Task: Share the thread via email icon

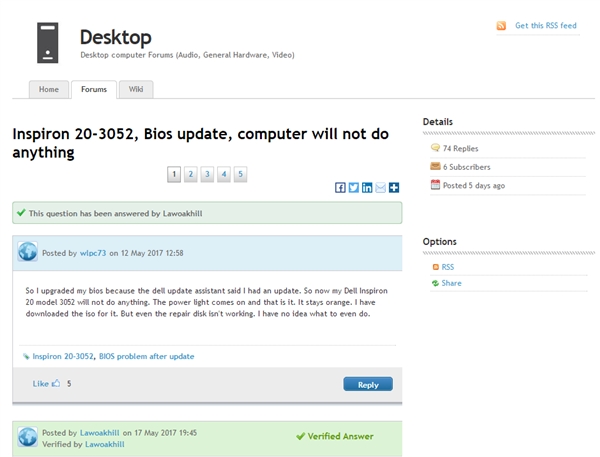Action: click(x=381, y=187)
